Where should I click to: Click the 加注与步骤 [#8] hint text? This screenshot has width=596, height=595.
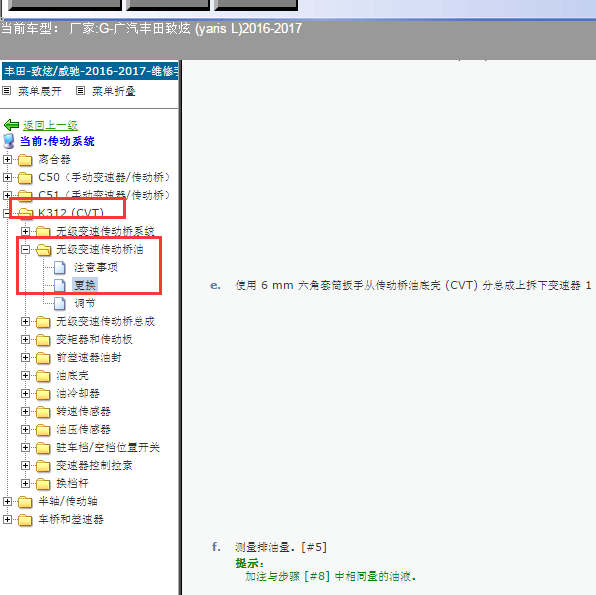pos(330,577)
